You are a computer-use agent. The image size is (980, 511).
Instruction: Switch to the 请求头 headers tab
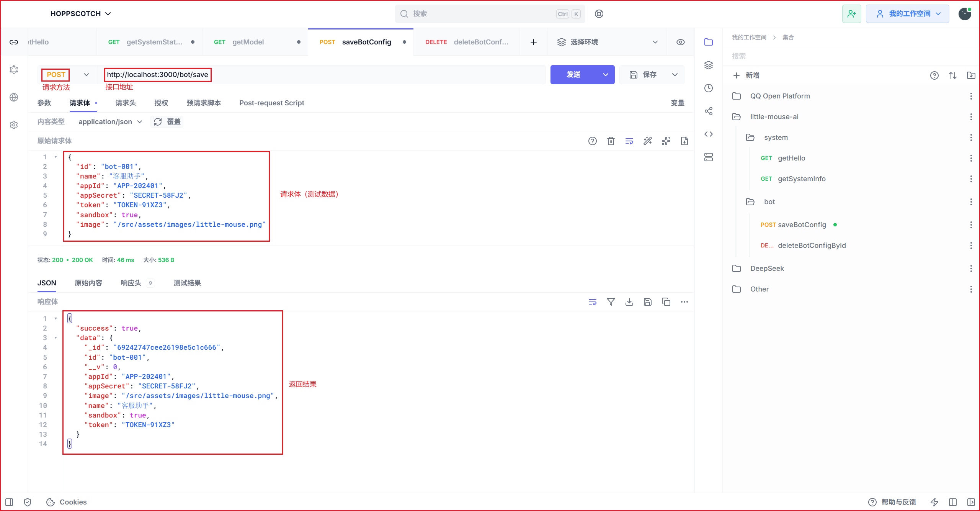pos(126,103)
